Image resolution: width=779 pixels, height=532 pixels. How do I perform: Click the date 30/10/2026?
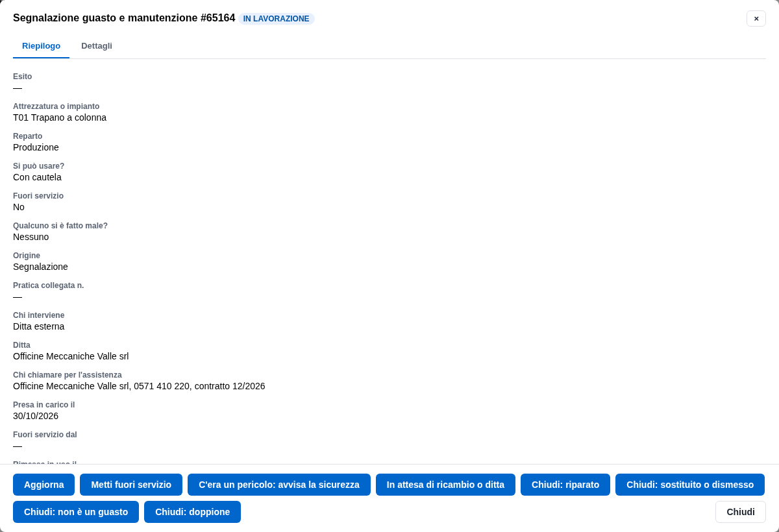point(36,416)
